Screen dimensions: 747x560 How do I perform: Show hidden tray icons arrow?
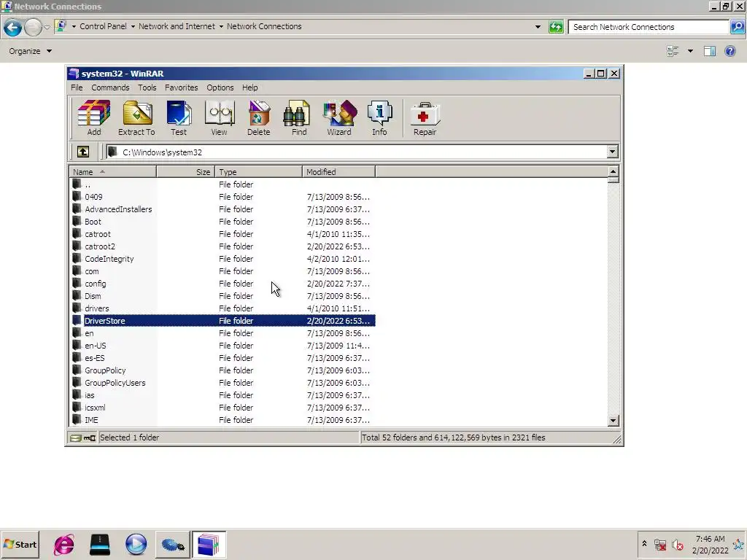coord(645,543)
